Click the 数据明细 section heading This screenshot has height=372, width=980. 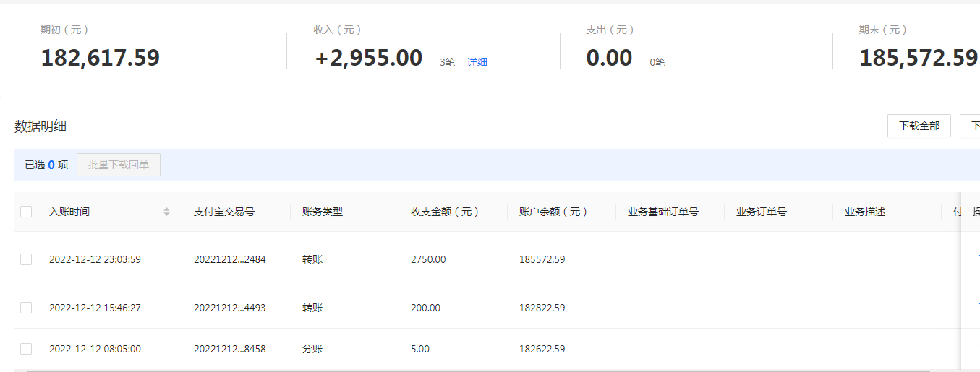(x=41, y=126)
